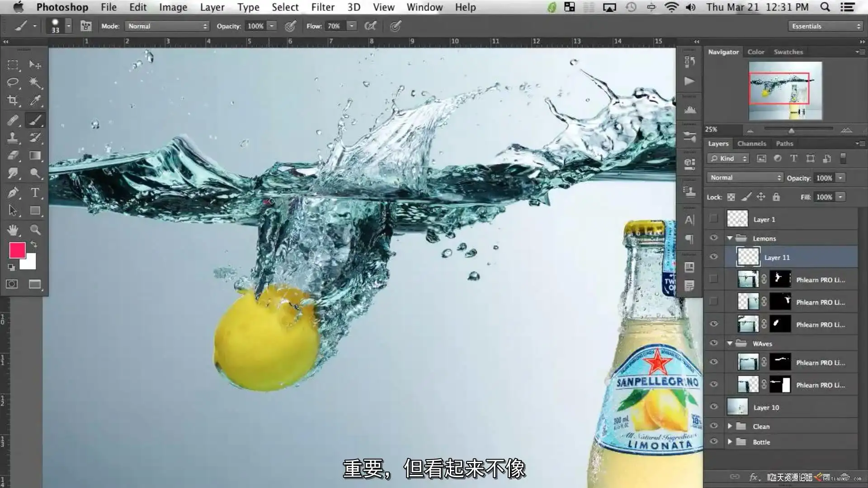Viewport: 868px width, 488px height.
Task: Open the Filter menu
Action: 322,7
